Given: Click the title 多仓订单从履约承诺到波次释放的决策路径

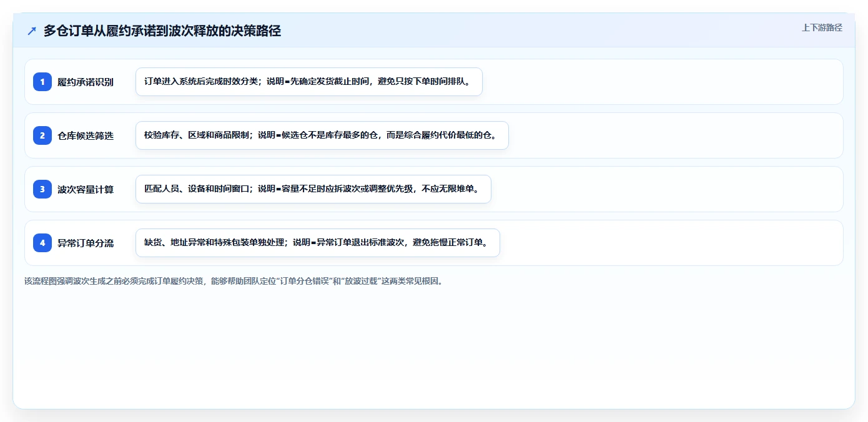Looking at the screenshot, I should (x=162, y=31).
